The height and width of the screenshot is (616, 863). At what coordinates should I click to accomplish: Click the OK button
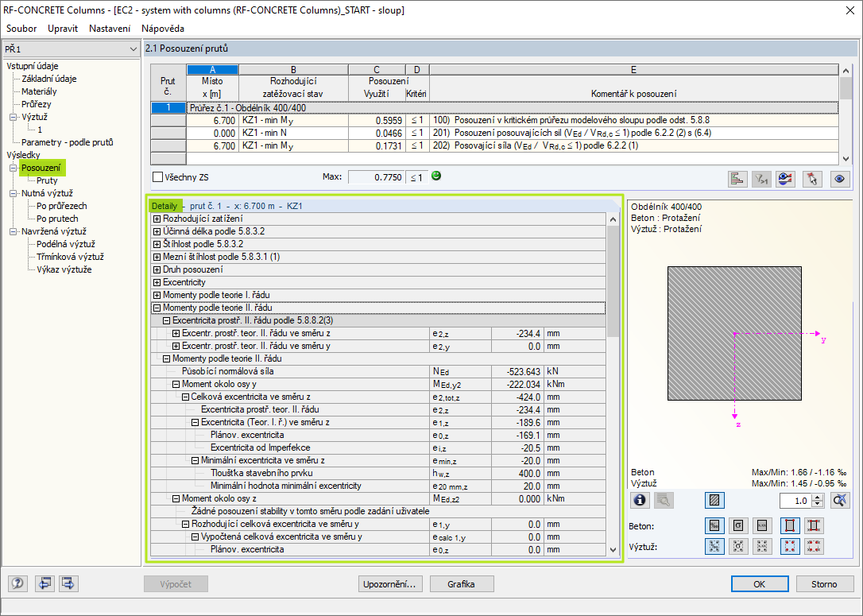[x=760, y=584]
